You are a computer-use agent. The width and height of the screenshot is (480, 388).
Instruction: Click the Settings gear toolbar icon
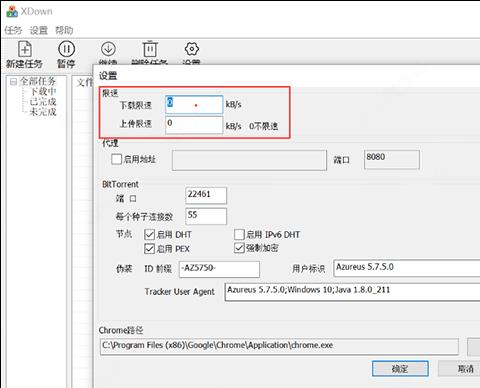tap(192, 49)
